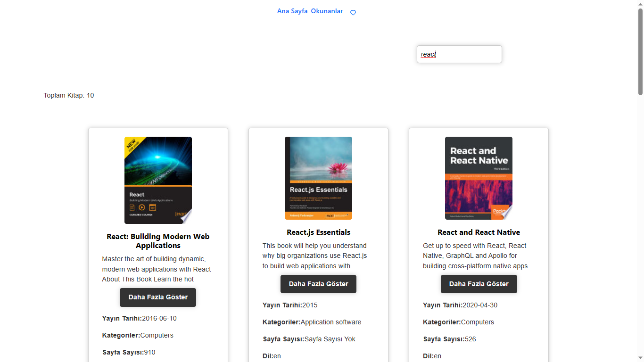This screenshot has width=644, height=363.
Task: Go to 'Ana Sayfa' page
Action: tap(292, 11)
